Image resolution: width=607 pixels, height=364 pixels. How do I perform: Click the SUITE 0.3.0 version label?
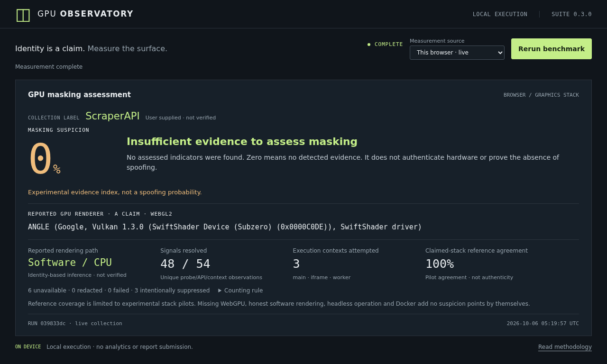pyautogui.click(x=571, y=14)
